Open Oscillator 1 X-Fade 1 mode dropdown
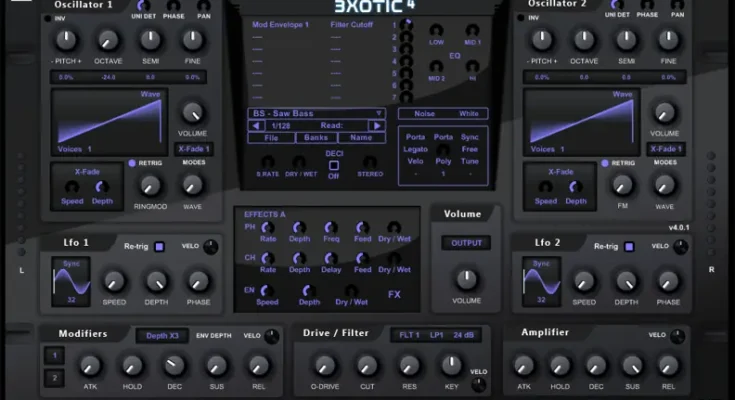This screenshot has width=735, height=400. click(x=194, y=149)
